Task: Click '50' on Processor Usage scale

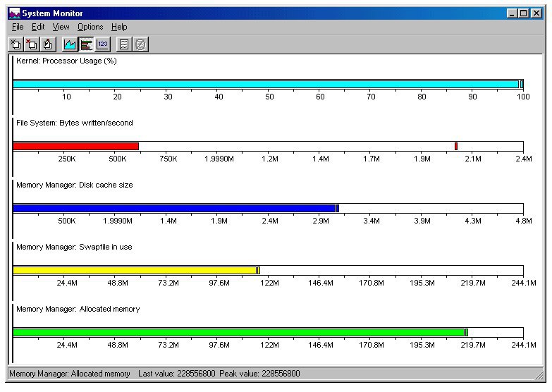Action: (x=269, y=97)
